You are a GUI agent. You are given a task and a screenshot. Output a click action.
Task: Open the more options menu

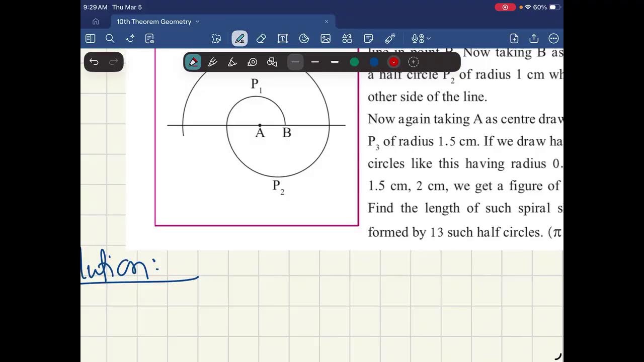(x=553, y=38)
